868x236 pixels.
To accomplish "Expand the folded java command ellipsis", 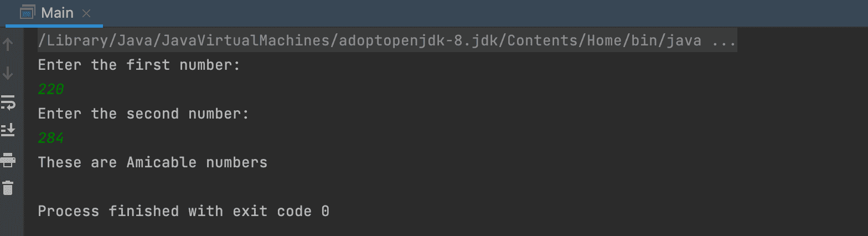I will pyautogui.click(x=723, y=41).
